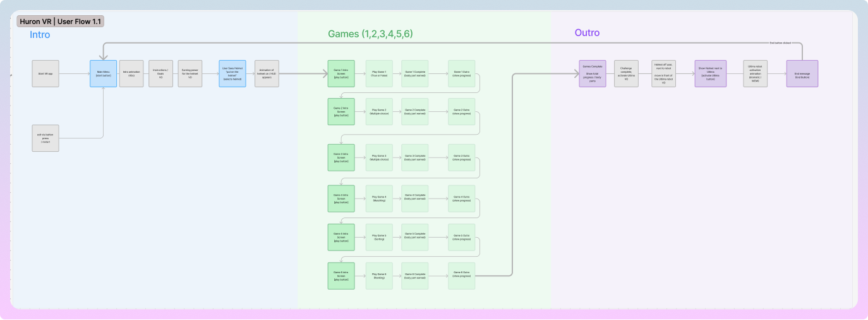Screen dimensions: 868x320
Task: Select the green 'Games (1,2,3,4,5,6)' heading
Action: coord(370,34)
